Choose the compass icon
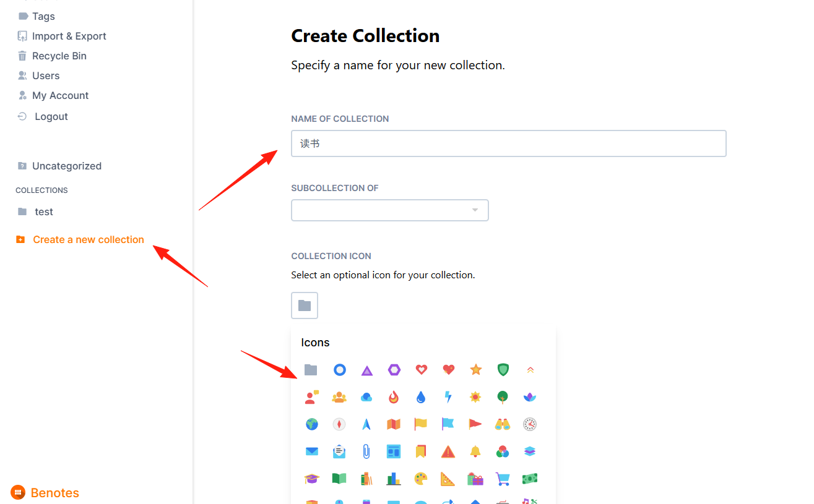This screenshot has height=504, width=814. click(339, 424)
